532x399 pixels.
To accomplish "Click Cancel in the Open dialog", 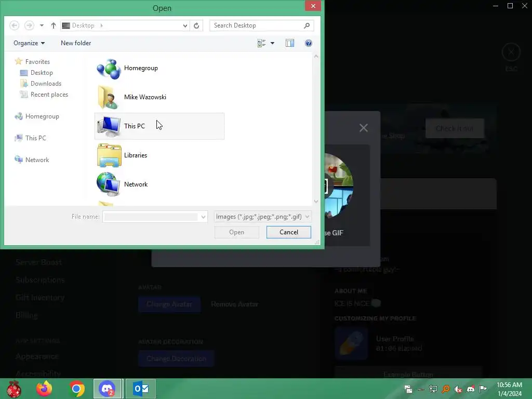I will pyautogui.click(x=289, y=232).
